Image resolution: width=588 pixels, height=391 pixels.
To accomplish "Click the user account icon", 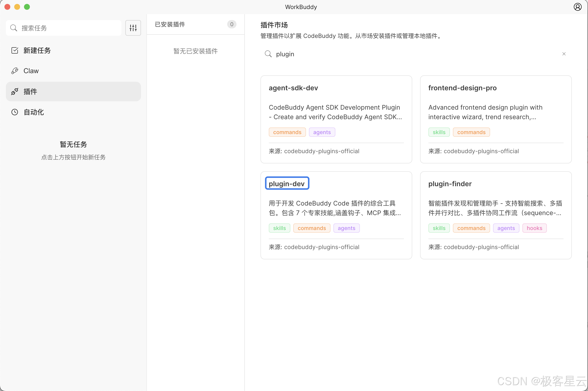I will pyautogui.click(x=577, y=7).
